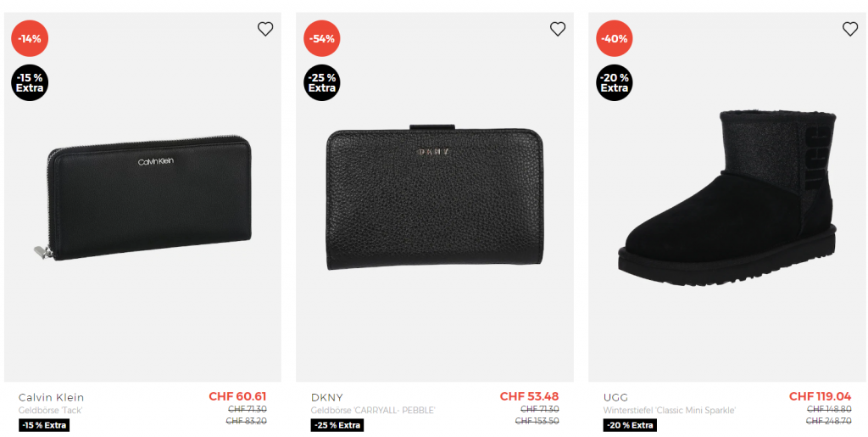This screenshot has width=868, height=437.
Task: Click the black -25 % Extra circle badge
Action: (322, 82)
